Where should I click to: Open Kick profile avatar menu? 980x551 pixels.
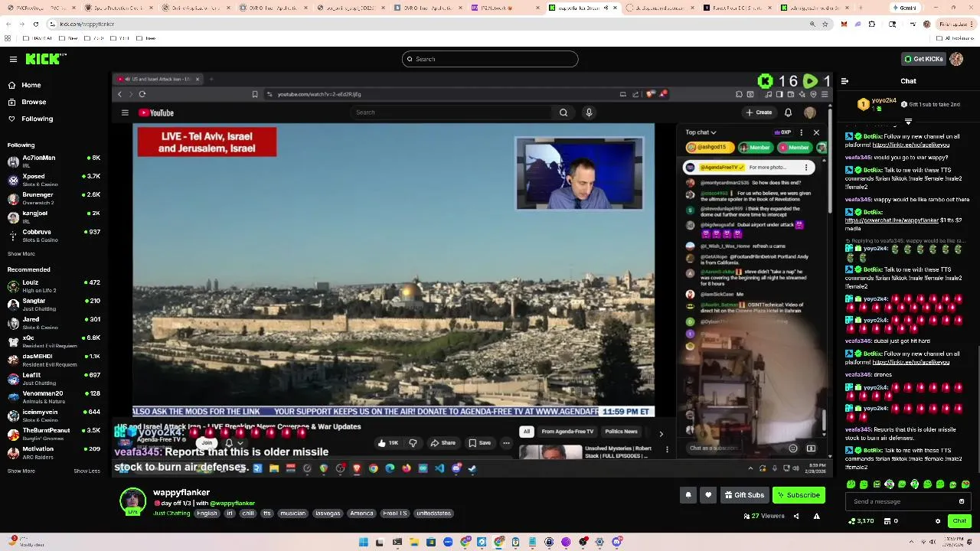point(956,59)
